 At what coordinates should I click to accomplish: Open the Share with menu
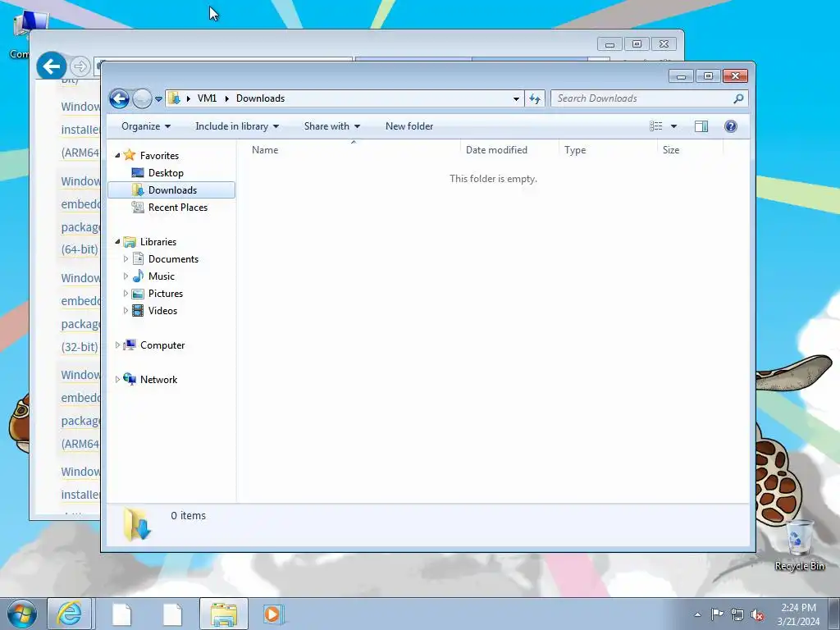332,126
